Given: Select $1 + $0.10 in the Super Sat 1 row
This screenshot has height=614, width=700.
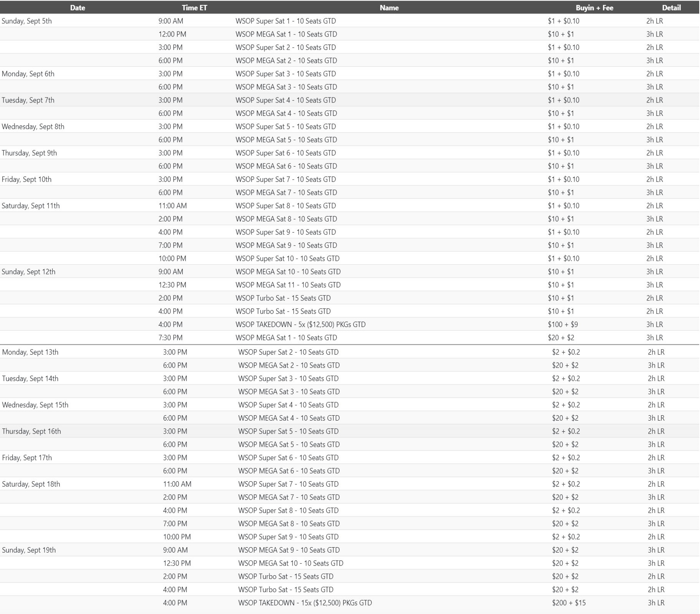Looking at the screenshot, I should click(563, 21).
